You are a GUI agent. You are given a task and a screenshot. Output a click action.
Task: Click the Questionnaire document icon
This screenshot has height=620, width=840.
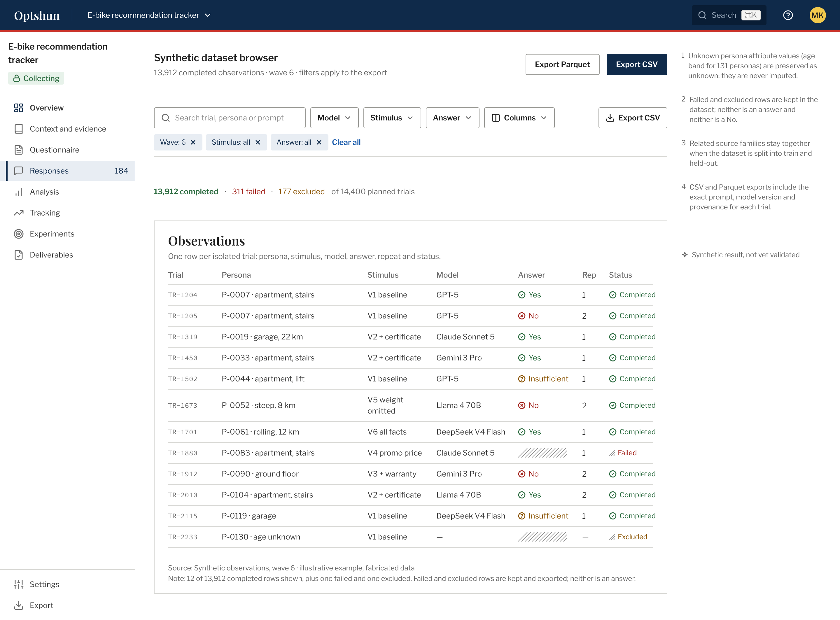[x=19, y=150]
